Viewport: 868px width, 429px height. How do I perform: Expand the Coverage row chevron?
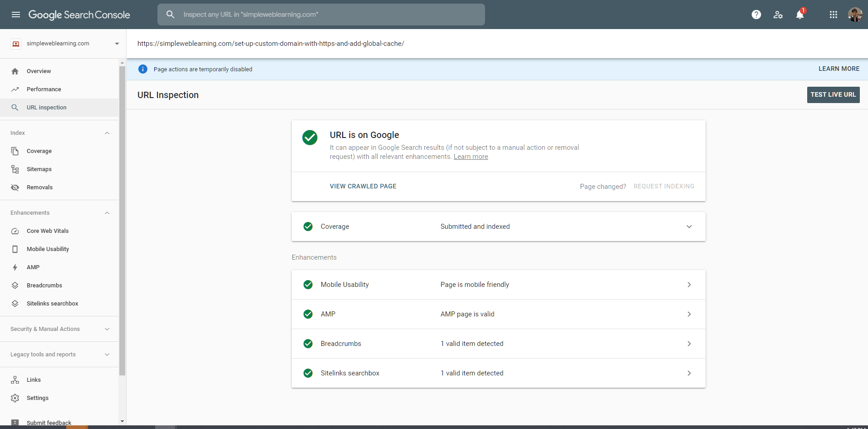(689, 227)
